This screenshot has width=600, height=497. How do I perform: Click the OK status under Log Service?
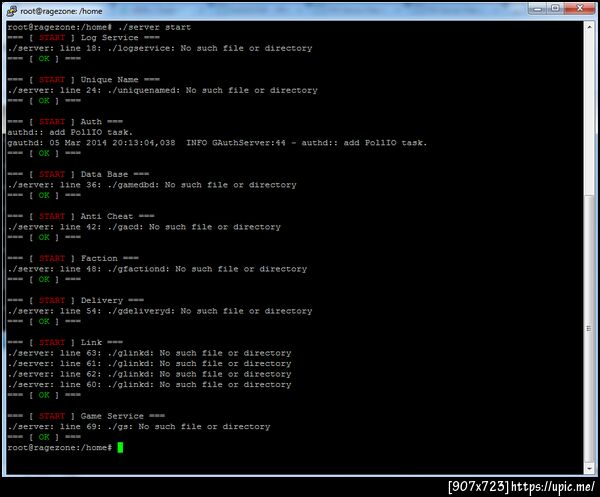pyautogui.click(x=44, y=59)
